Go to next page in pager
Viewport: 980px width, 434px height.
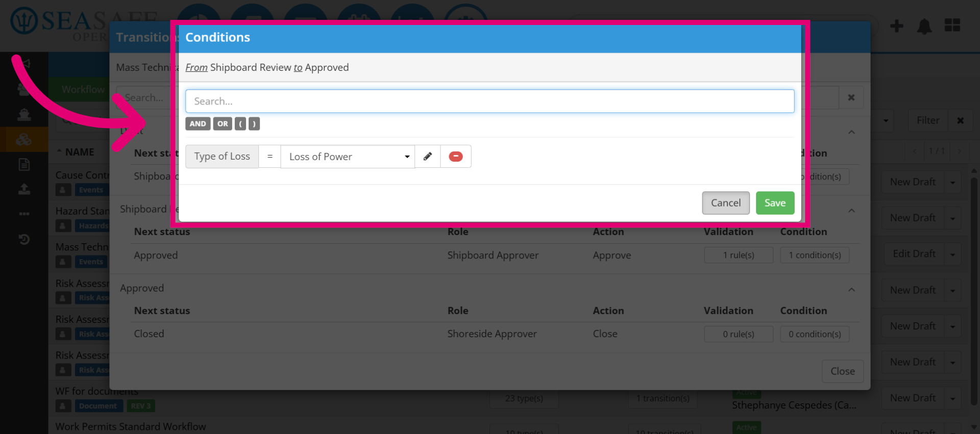pyautogui.click(x=960, y=151)
